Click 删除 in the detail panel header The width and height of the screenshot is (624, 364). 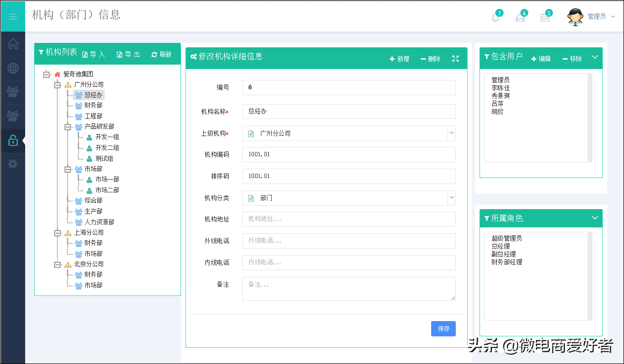pyautogui.click(x=430, y=59)
